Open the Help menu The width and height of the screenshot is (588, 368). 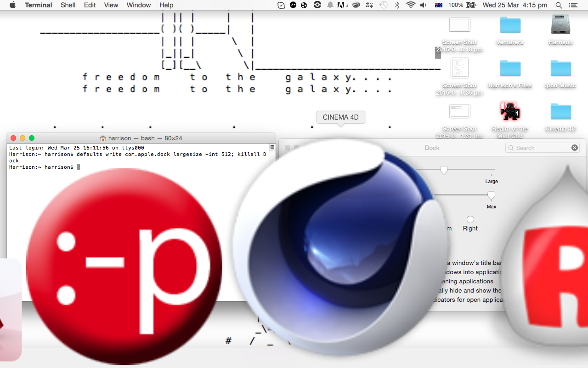pos(166,5)
